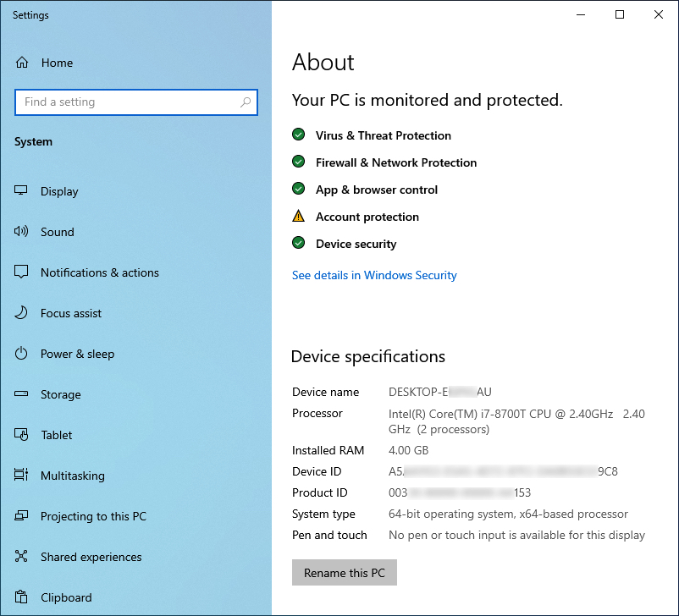
Task: Open Notifications & actions settings
Action: [x=99, y=272]
